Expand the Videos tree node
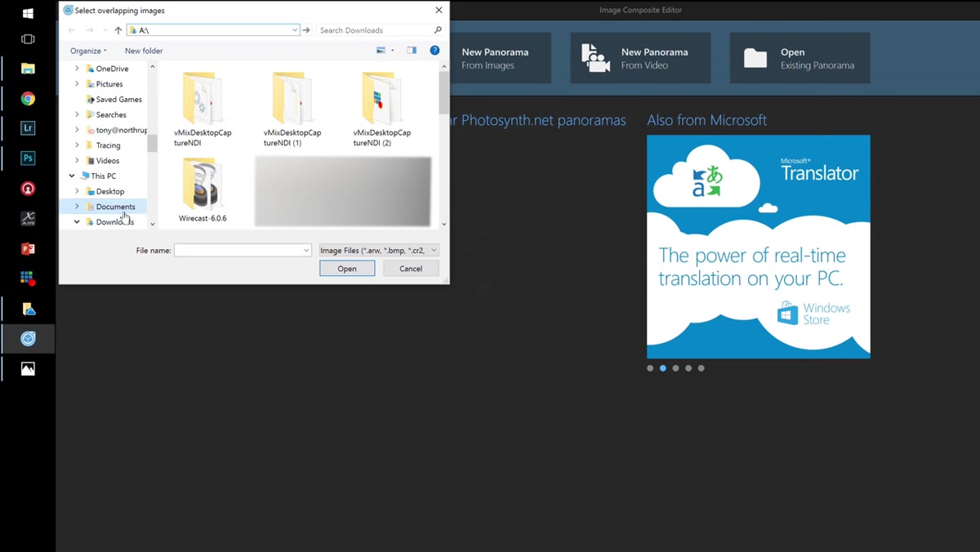980x552 pixels. (x=78, y=160)
